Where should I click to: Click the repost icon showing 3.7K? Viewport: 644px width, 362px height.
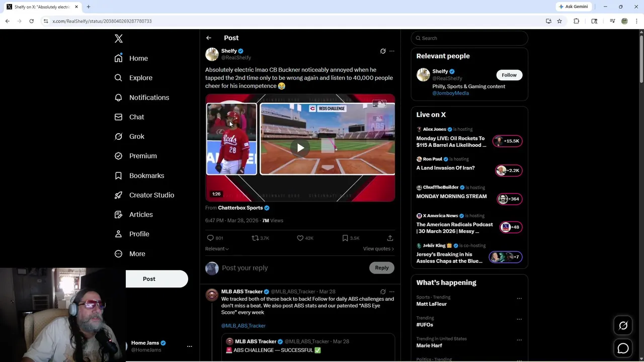[255, 238]
